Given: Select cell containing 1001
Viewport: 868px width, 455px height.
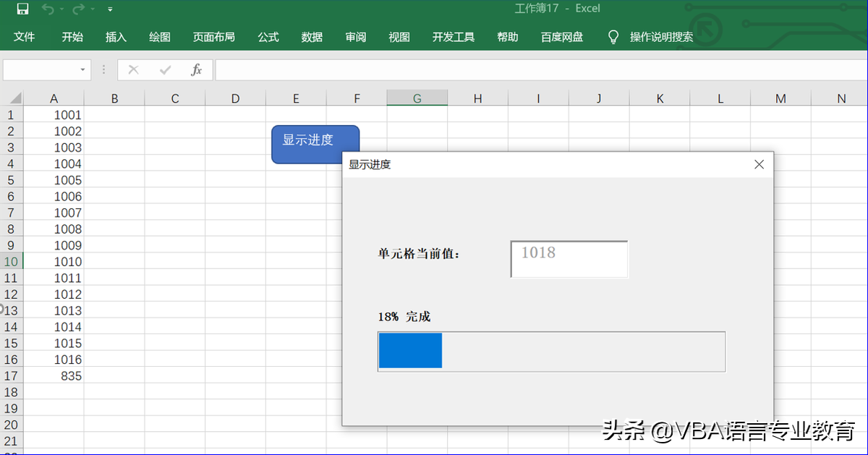Looking at the screenshot, I should tap(54, 114).
